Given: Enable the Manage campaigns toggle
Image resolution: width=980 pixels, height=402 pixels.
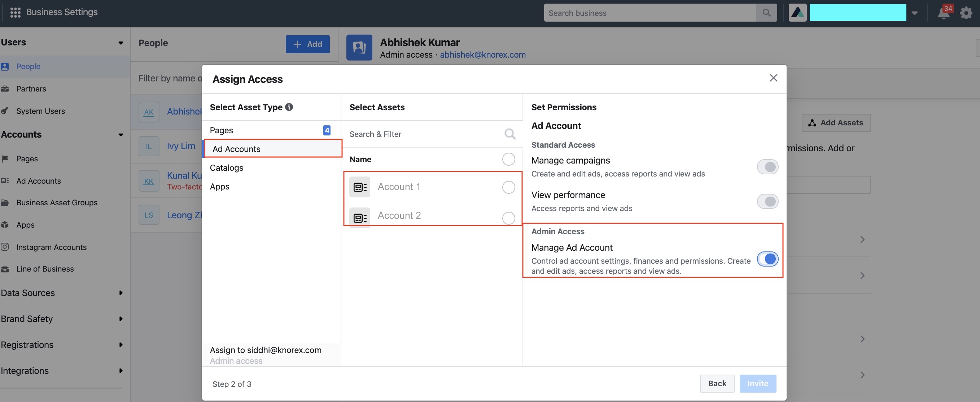Looking at the screenshot, I should point(767,167).
